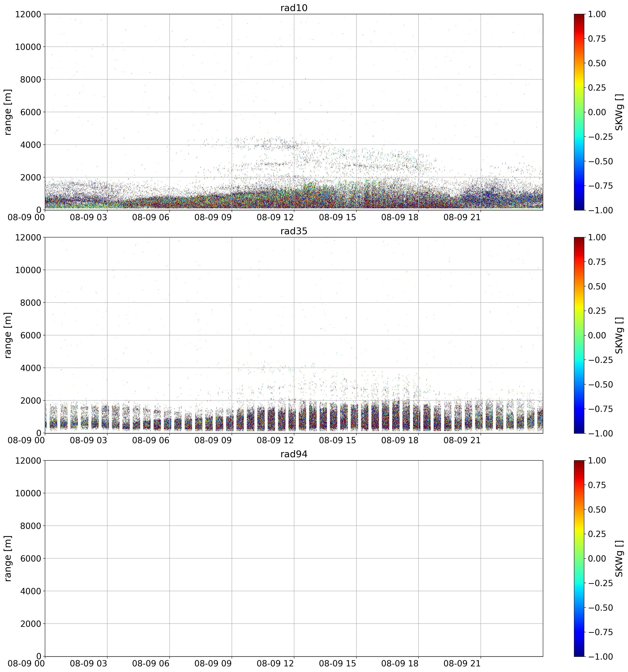628x672 pixels.
Task: Click −0.50 tick on rad94 colorbar
Action: [x=600, y=608]
